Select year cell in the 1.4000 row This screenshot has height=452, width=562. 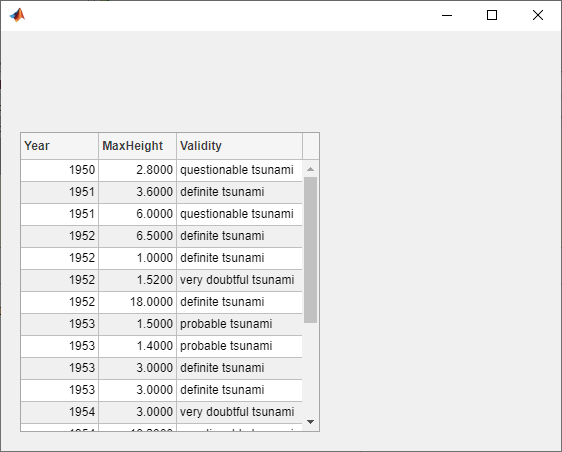click(59, 346)
